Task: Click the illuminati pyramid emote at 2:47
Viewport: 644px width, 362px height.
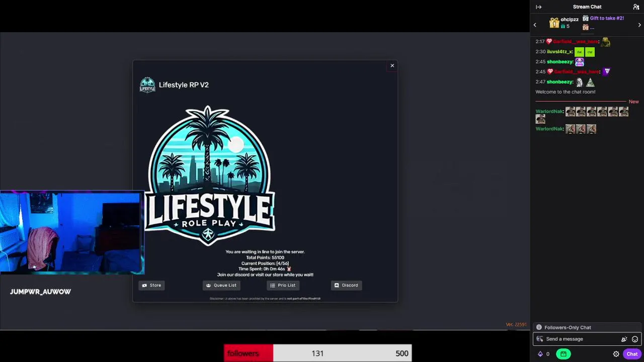Action: tap(590, 82)
